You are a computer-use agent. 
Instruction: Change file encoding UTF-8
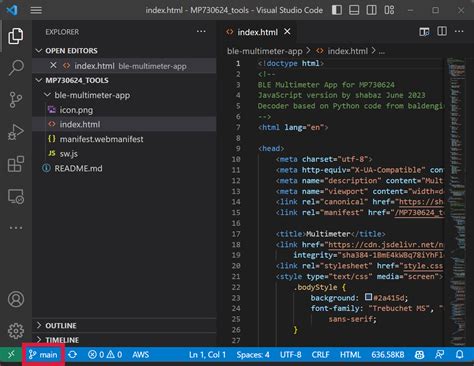point(290,355)
